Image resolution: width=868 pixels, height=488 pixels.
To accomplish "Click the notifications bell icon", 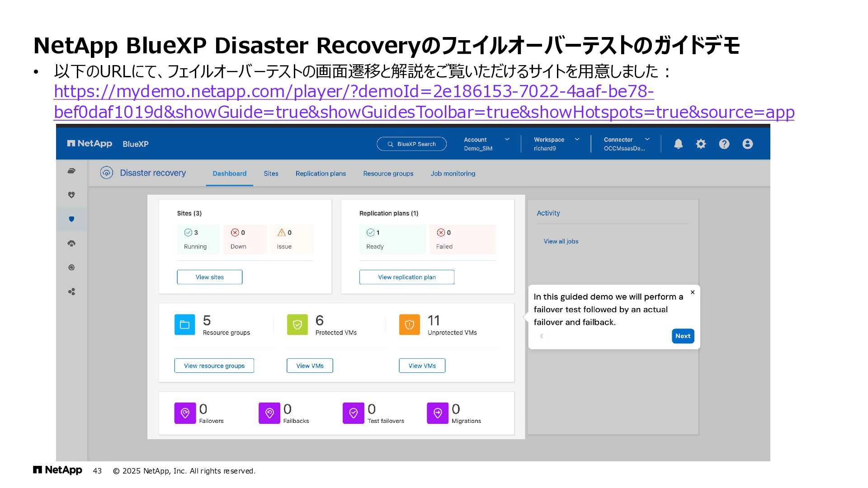I will [678, 144].
